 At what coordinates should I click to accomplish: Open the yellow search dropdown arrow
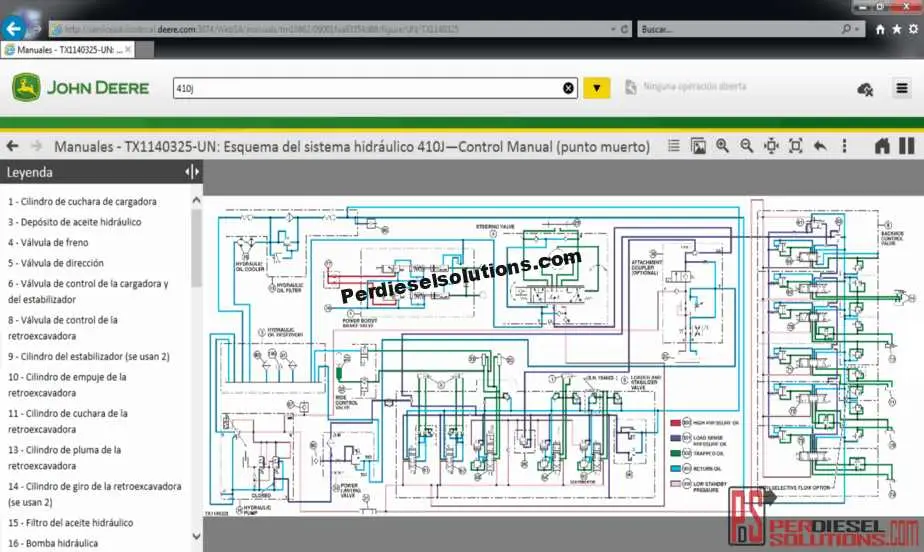click(596, 88)
